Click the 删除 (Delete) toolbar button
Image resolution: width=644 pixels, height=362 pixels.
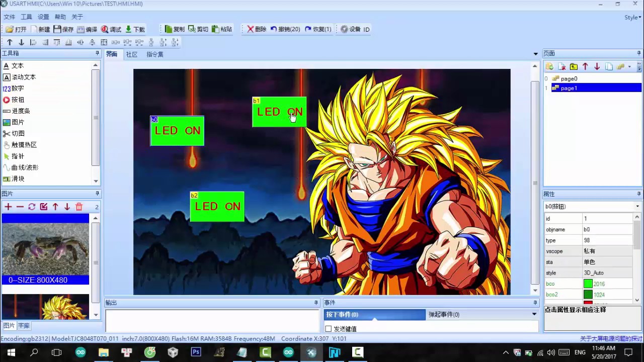tap(257, 29)
